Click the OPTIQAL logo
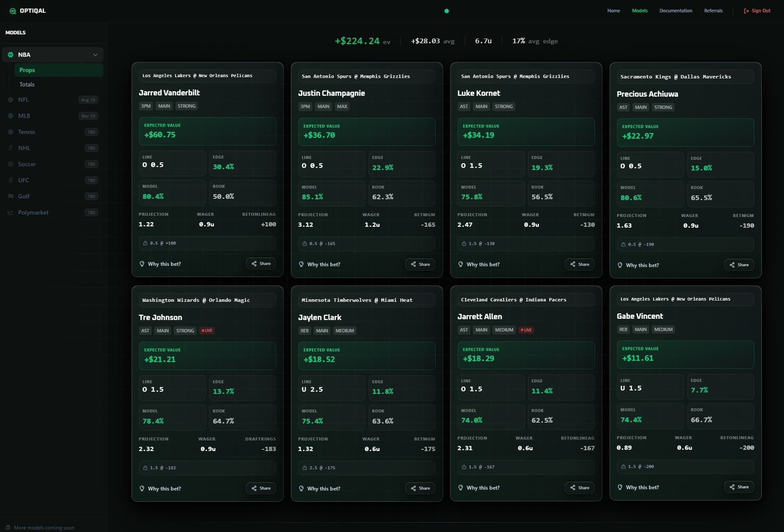Screen dimensions: 784x532 coord(28,11)
